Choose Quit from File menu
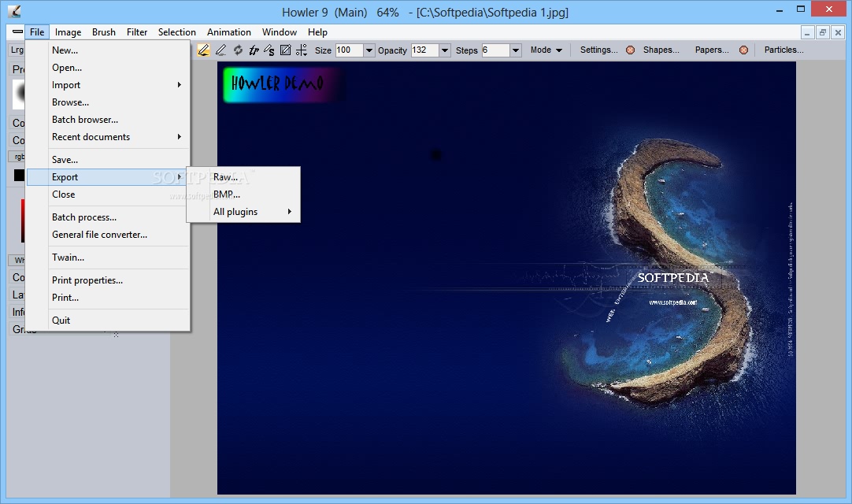This screenshot has height=504, width=852. (108, 321)
